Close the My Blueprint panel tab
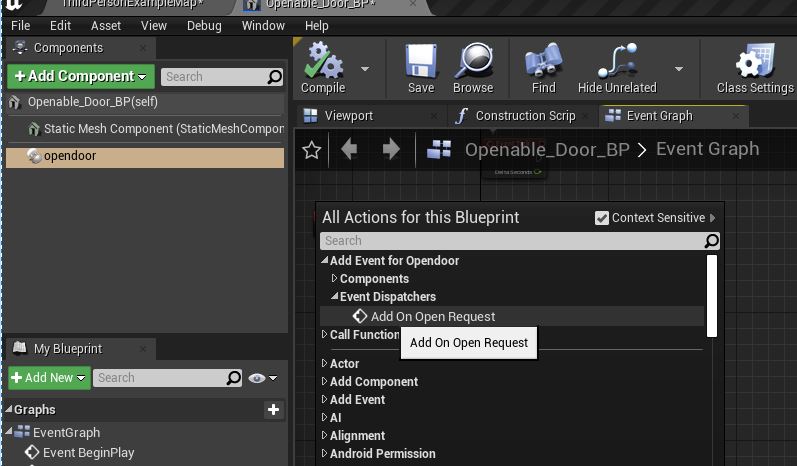The height and width of the screenshot is (466, 797). pos(143,349)
